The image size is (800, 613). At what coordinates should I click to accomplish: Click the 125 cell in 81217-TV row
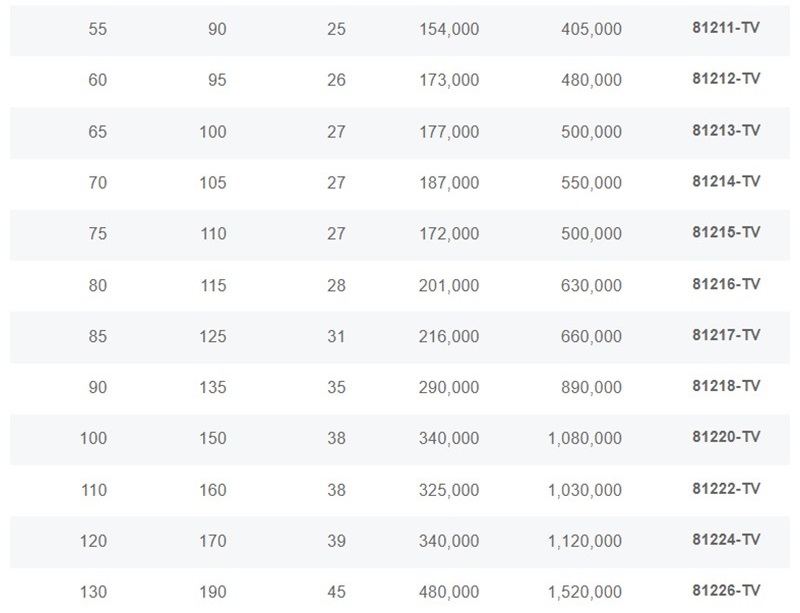click(213, 336)
